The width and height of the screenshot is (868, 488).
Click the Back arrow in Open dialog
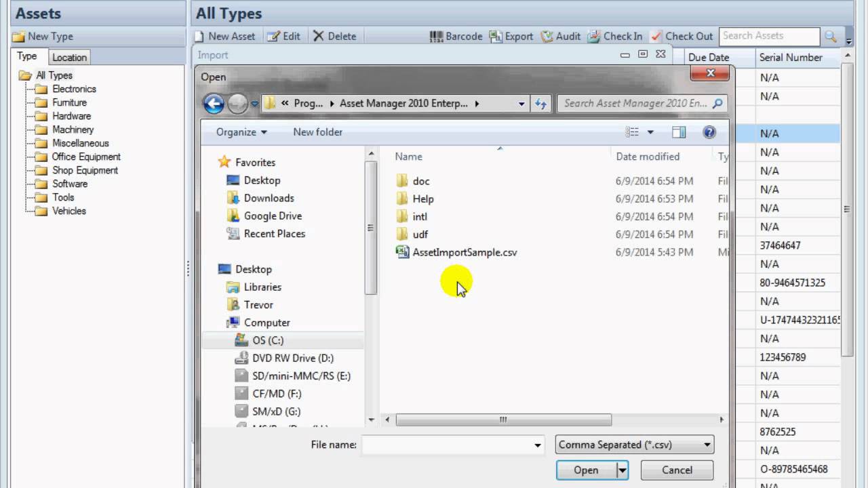[x=214, y=104]
